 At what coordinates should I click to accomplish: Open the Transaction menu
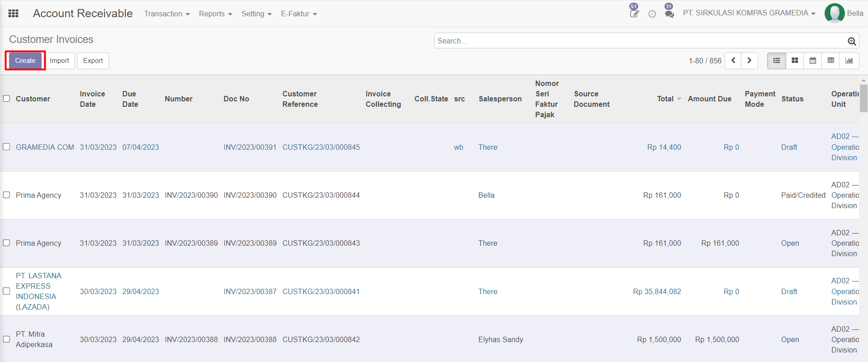167,14
